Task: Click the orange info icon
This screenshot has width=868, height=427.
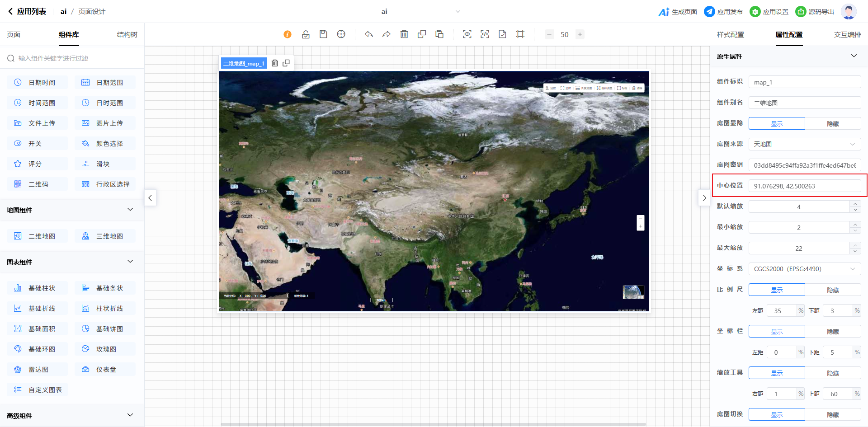Action: click(288, 34)
